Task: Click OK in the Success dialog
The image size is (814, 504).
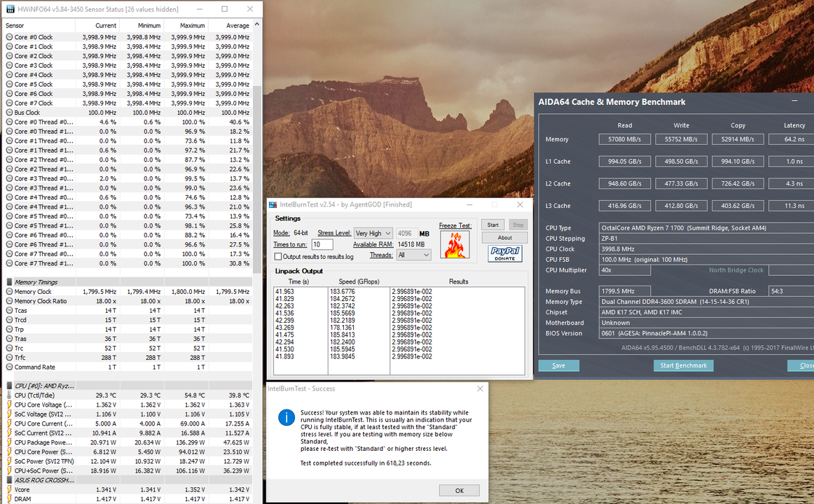Action: click(x=460, y=491)
